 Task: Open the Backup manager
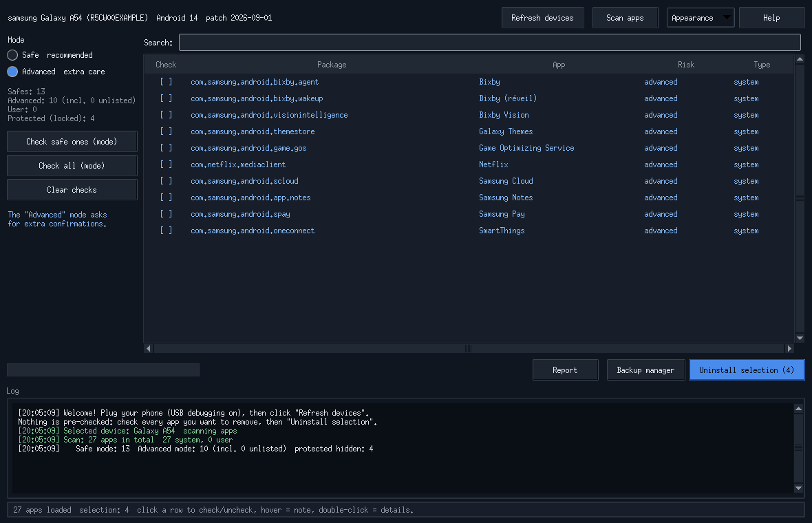645,370
